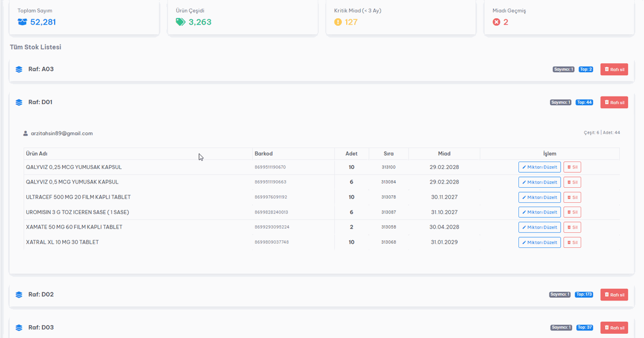Image resolution: width=644 pixels, height=338 pixels.
Task: Click the boxes icon beside 52,281
Action: (22, 22)
